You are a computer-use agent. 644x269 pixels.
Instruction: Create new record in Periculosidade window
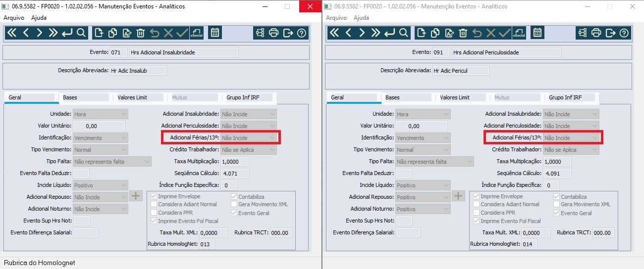421,33
